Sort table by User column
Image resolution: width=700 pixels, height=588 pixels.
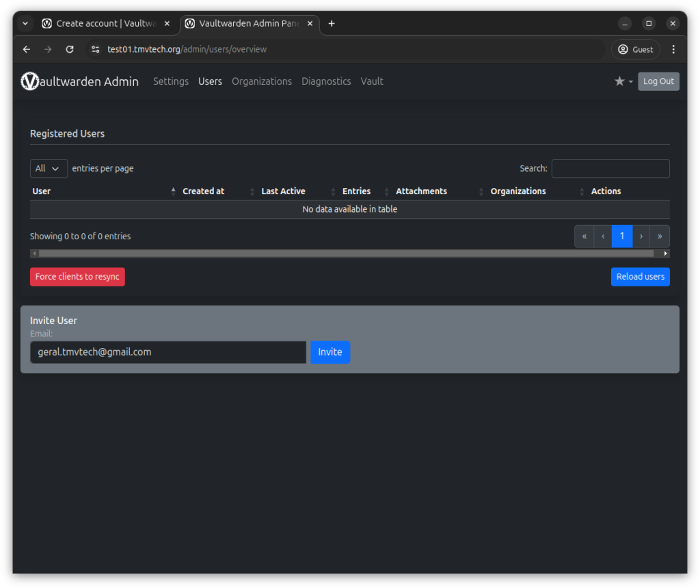103,191
